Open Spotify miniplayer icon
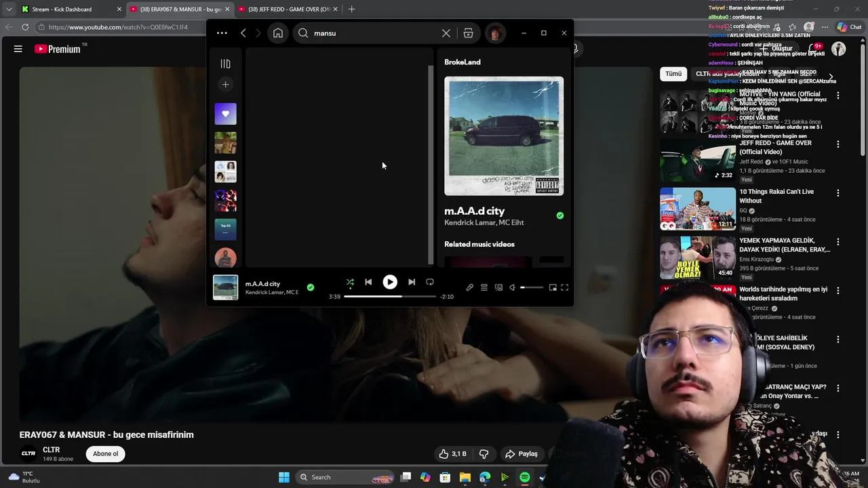Screen dimensions: 868x488 point(553,287)
